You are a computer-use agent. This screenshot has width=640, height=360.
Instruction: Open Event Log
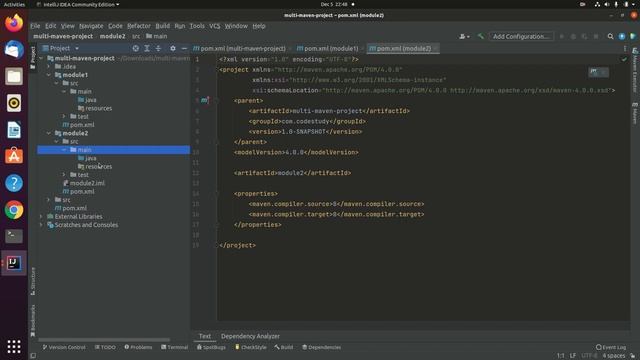611,347
